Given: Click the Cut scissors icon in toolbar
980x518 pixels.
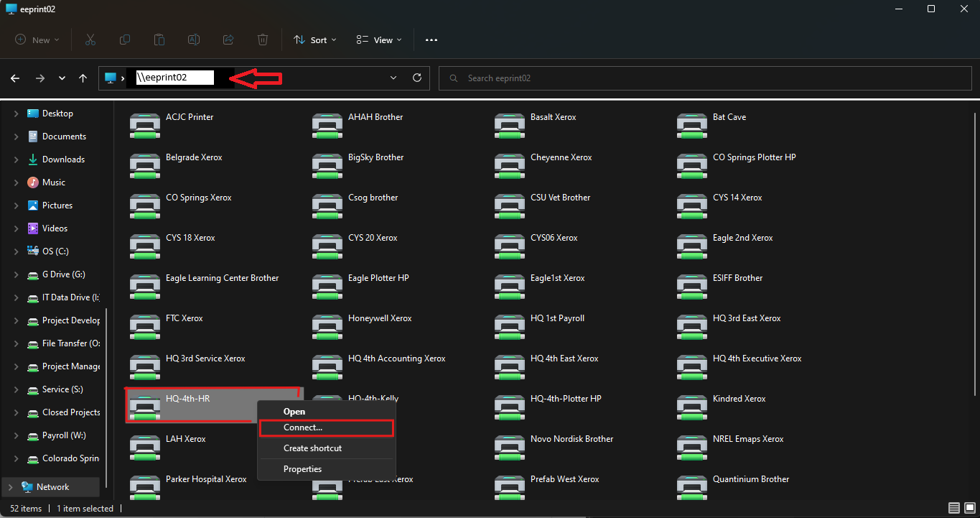Looking at the screenshot, I should [x=90, y=40].
